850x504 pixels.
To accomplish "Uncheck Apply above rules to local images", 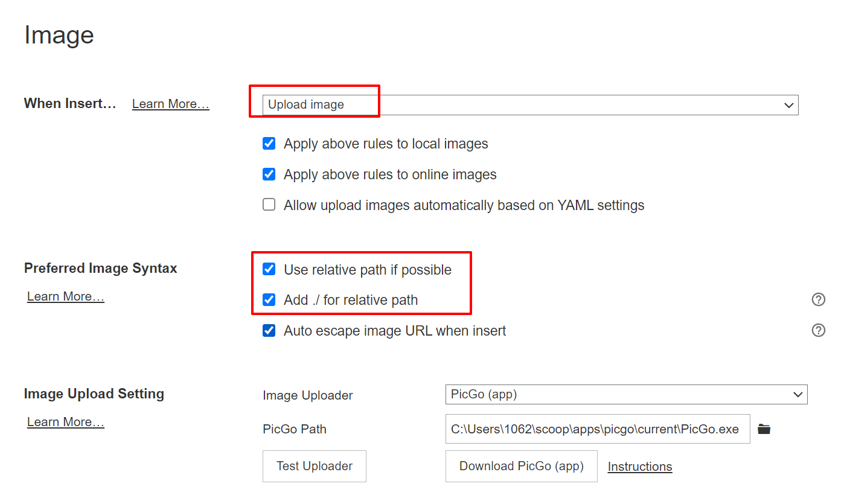I will point(269,143).
